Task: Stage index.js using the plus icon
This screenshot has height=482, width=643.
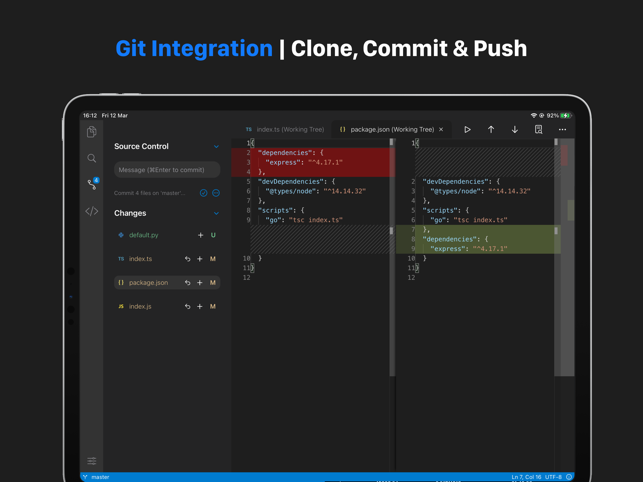Action: [x=200, y=307]
